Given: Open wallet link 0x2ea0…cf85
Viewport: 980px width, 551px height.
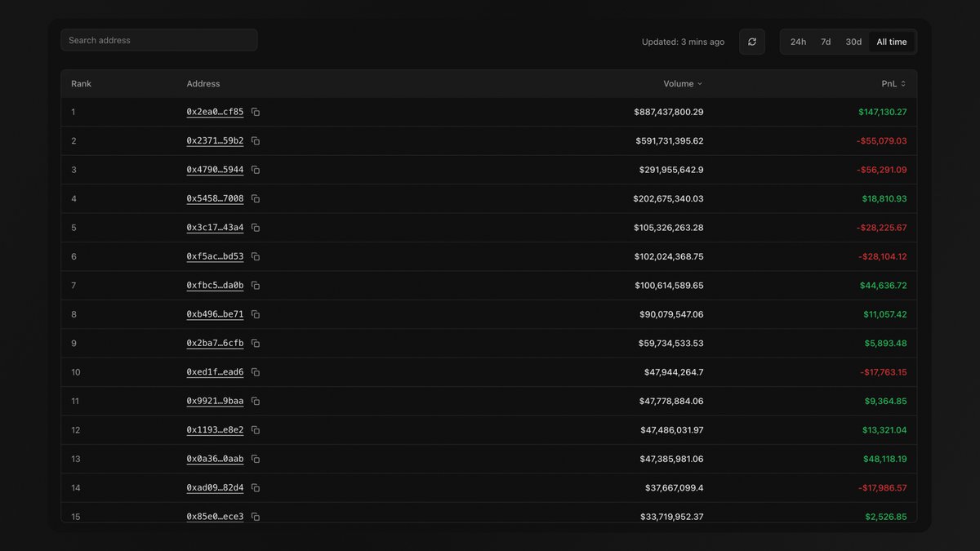Looking at the screenshot, I should click(215, 112).
